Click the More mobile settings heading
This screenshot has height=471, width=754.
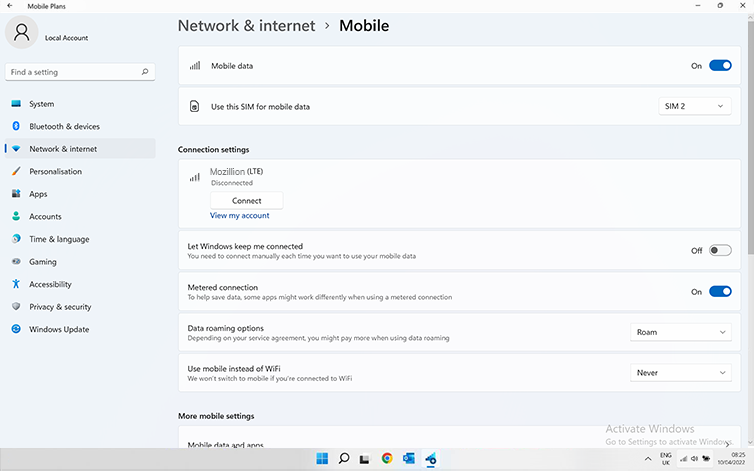pyautogui.click(x=216, y=416)
